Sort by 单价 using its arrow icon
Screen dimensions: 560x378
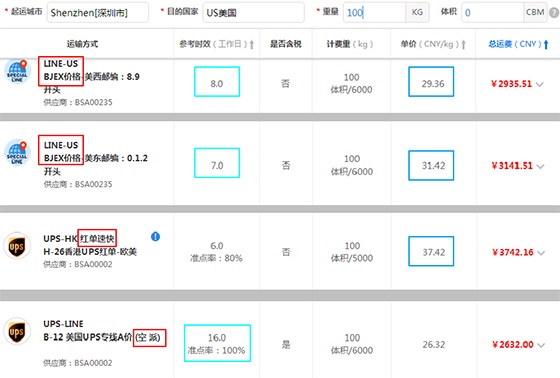pyautogui.click(x=464, y=44)
